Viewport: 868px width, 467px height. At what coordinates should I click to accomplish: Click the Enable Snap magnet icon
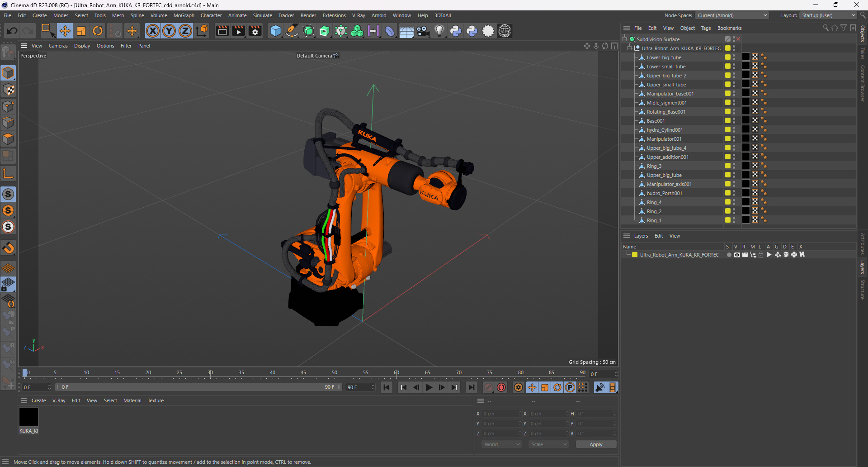pos(8,248)
